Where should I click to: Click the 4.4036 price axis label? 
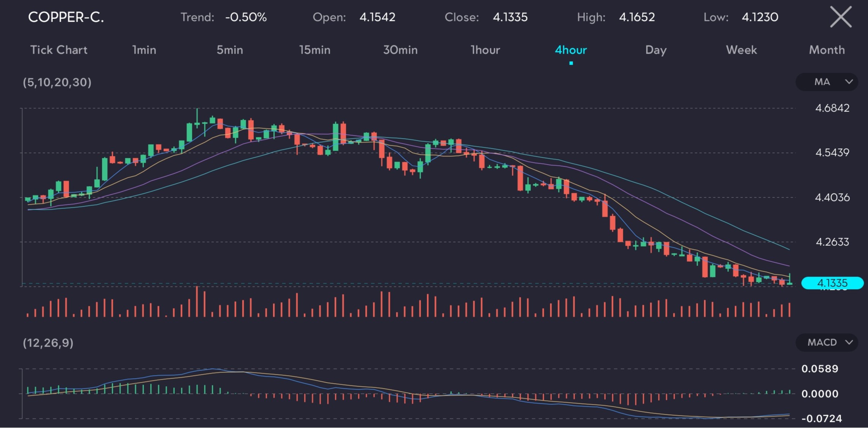[x=832, y=197]
